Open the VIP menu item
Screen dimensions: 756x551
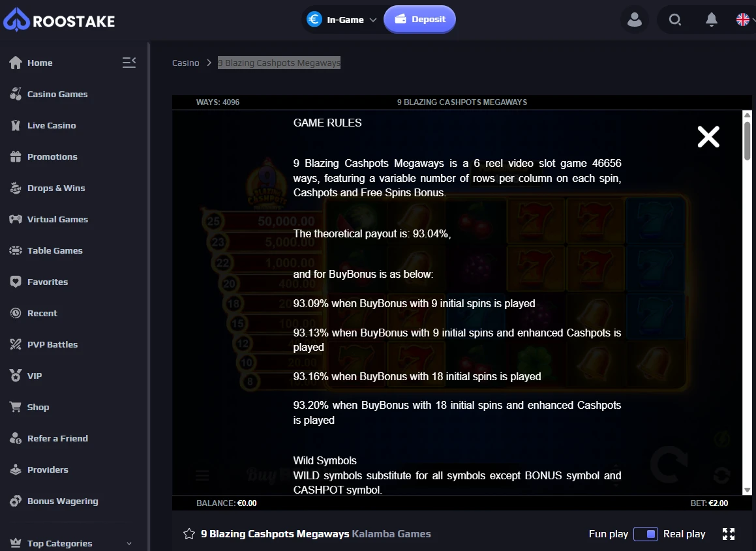35,376
